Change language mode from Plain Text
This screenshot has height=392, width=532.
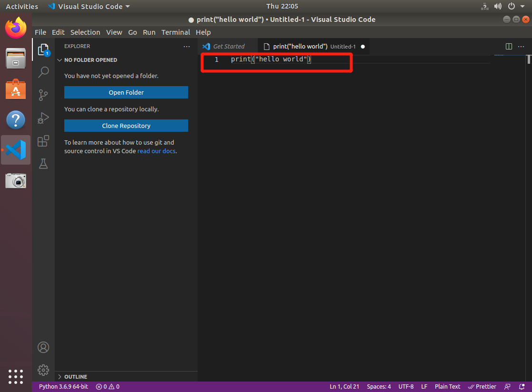(448, 387)
